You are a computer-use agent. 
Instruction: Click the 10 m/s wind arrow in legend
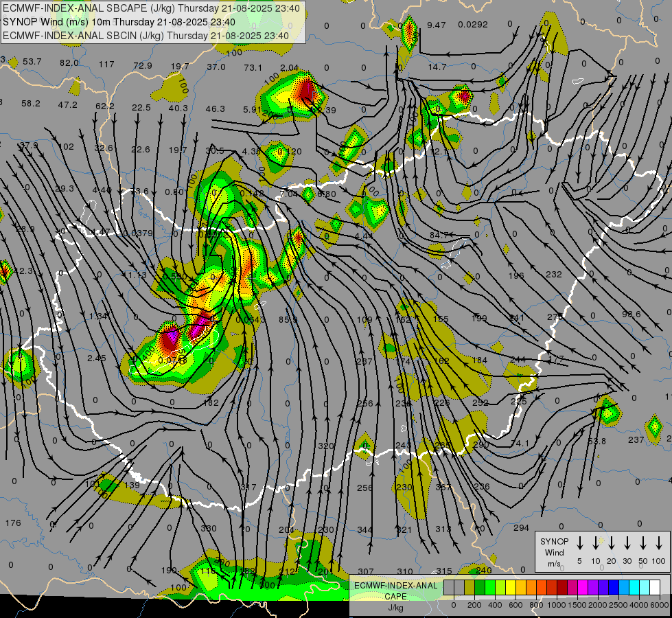point(596,542)
